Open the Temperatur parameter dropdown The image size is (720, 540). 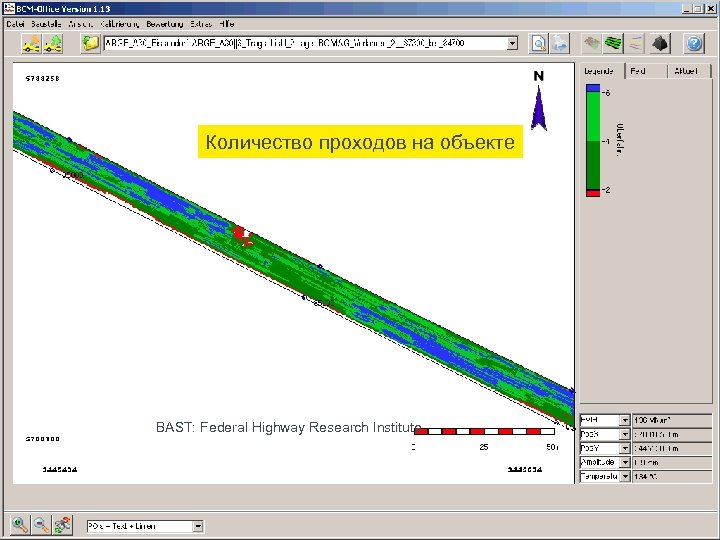[624, 477]
